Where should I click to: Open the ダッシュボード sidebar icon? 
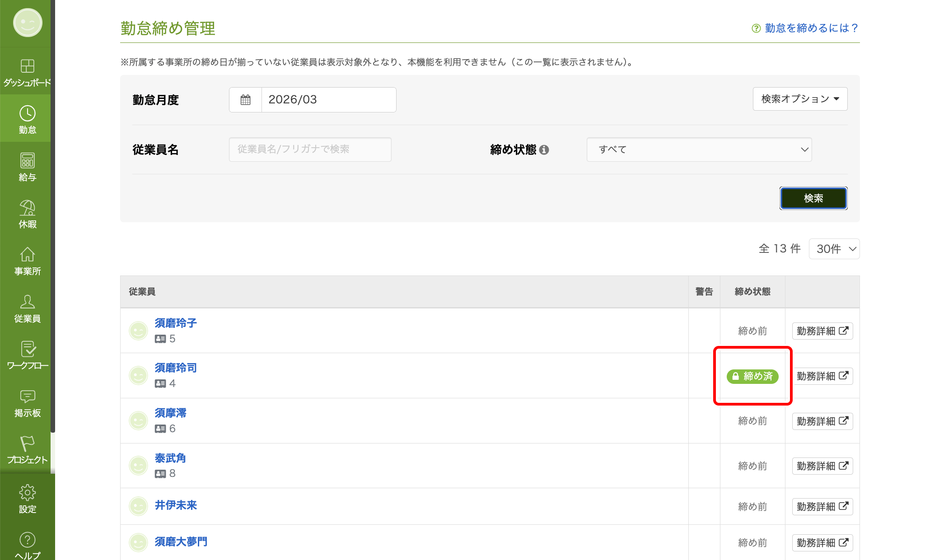pos(27,66)
